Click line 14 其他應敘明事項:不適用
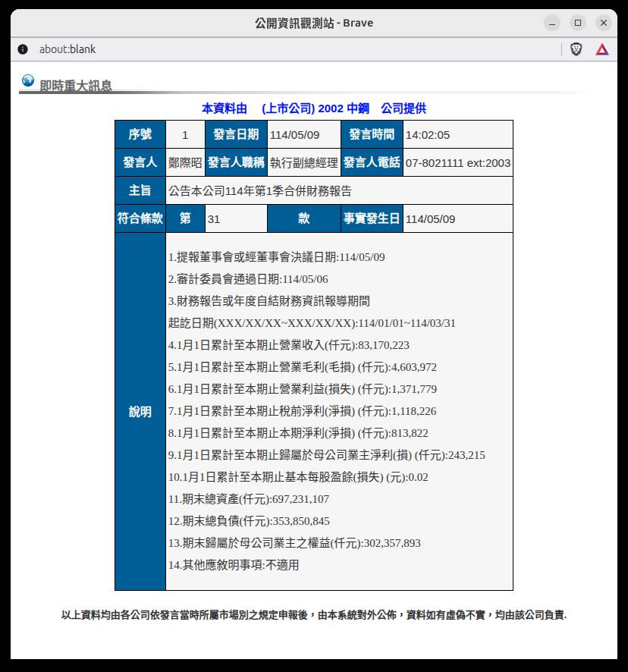 (234, 565)
